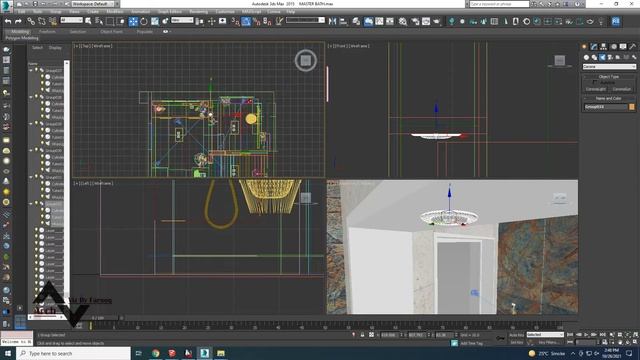Click the Align tool icon

tap(343, 21)
